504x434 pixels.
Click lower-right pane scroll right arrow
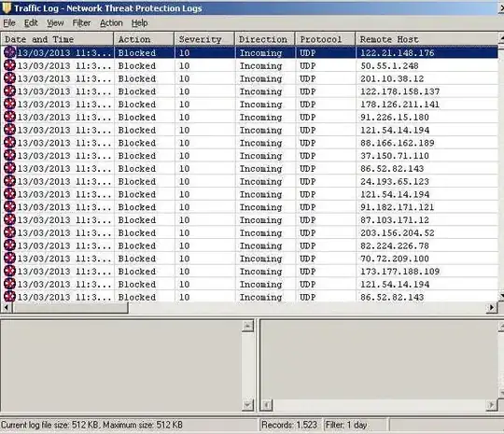tap(491, 405)
